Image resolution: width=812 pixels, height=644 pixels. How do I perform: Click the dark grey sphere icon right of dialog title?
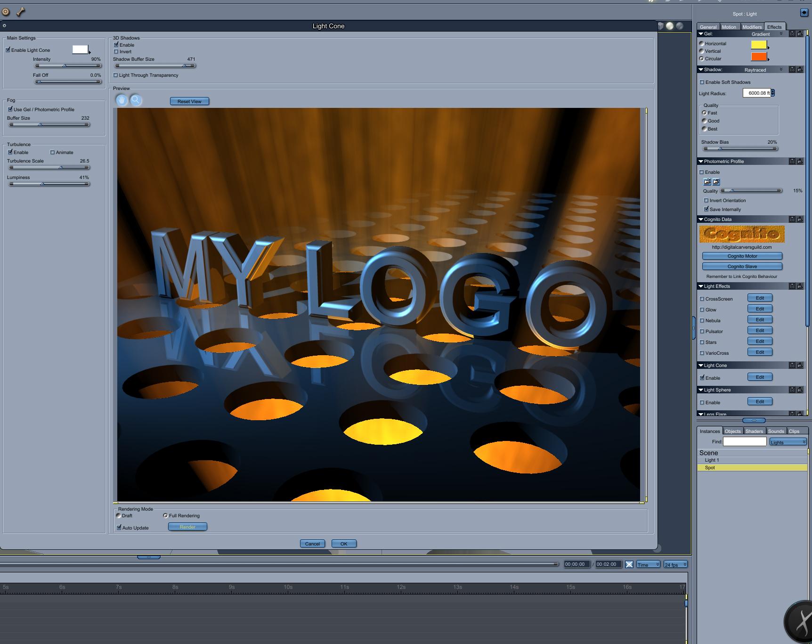pyautogui.click(x=680, y=26)
